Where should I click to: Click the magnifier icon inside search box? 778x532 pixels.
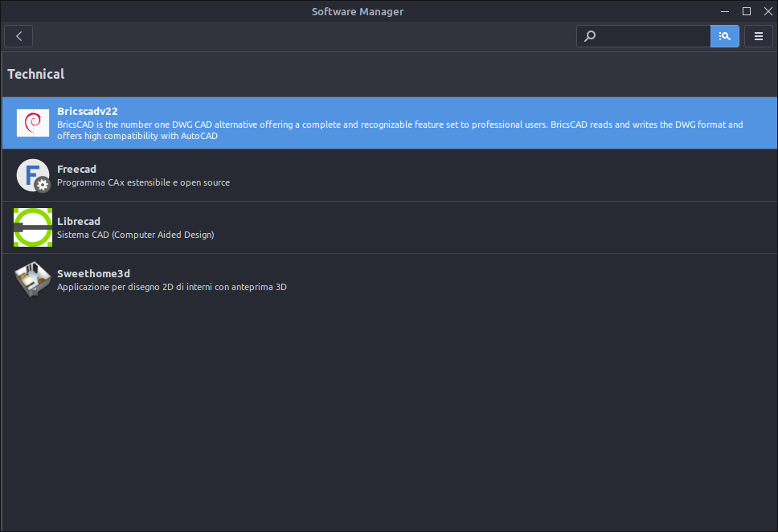pos(589,36)
